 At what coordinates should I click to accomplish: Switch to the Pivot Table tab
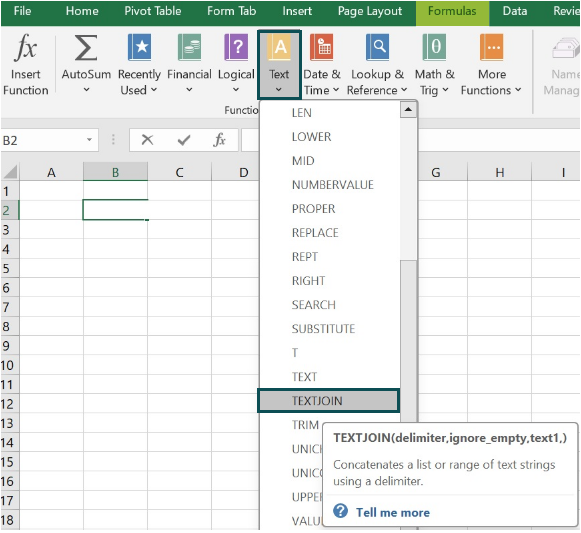point(153,11)
